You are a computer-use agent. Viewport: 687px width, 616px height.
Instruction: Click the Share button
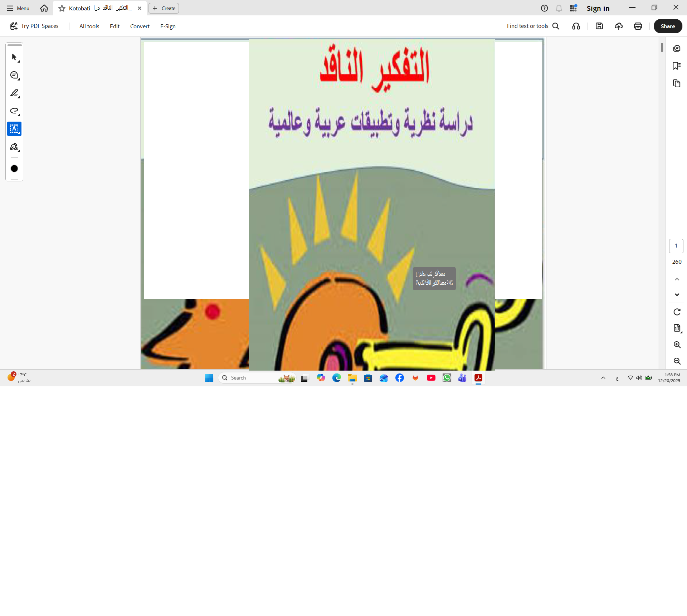(668, 26)
